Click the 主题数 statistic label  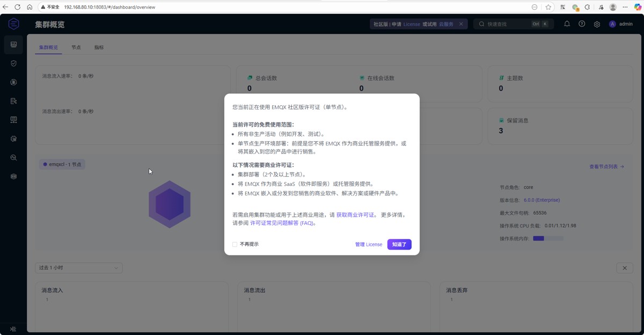[x=515, y=78]
